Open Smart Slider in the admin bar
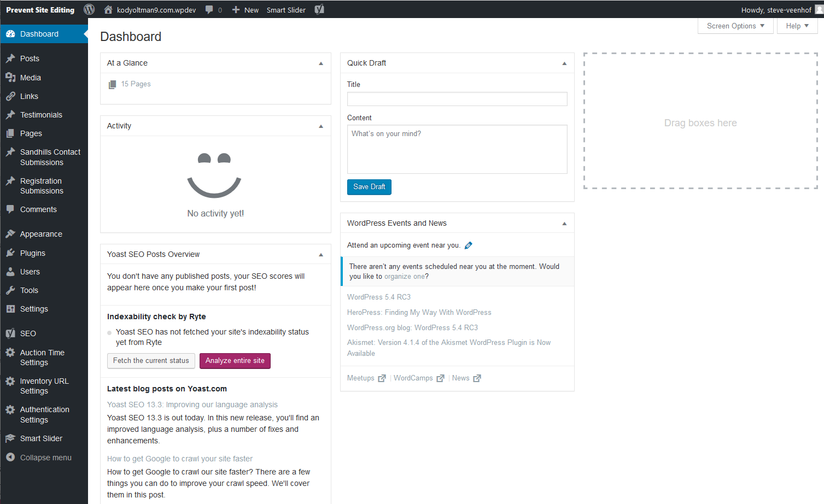Viewport: 824px width, 504px height. click(286, 10)
